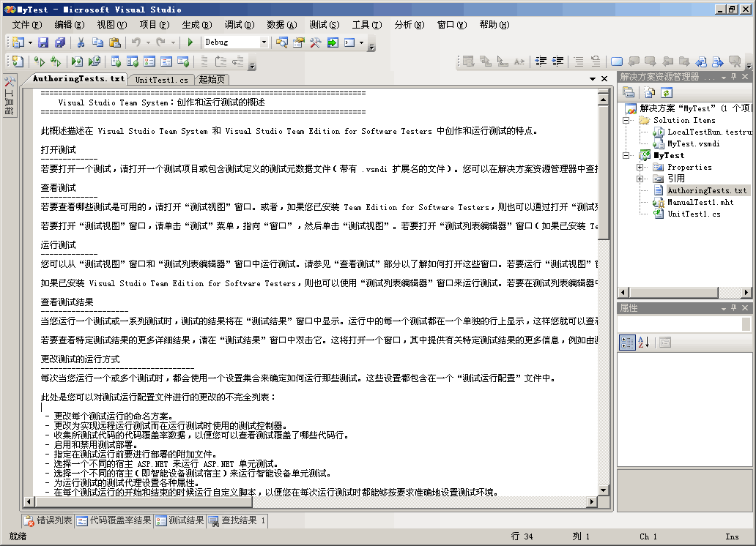Screen dimensions: 756x546
Task: Open the 代码覆盖率结果 bottom tab
Action: (114, 520)
